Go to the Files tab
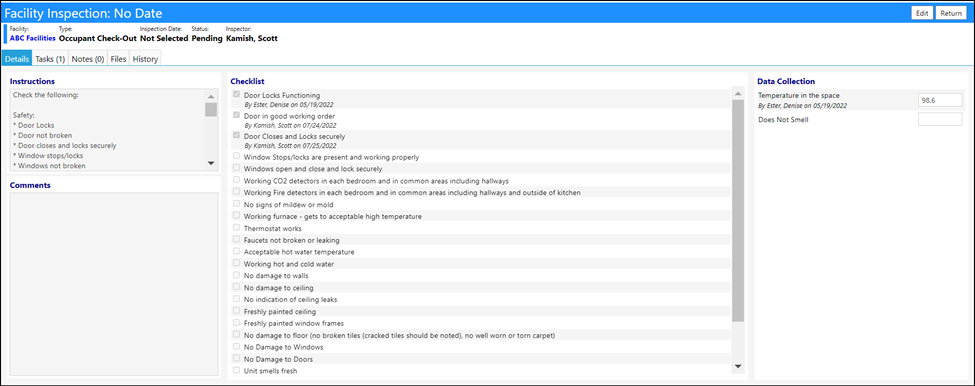The width and height of the screenshot is (975, 386). pyautogui.click(x=118, y=59)
